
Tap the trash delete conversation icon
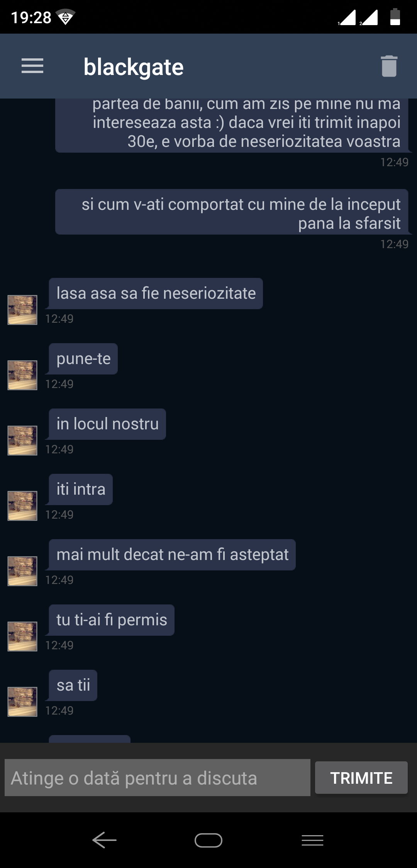[389, 66]
